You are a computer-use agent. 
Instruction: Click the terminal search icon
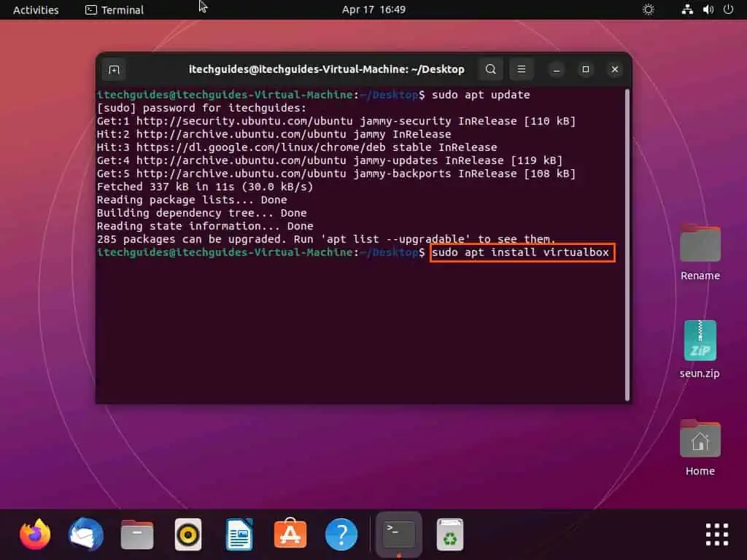[491, 69]
